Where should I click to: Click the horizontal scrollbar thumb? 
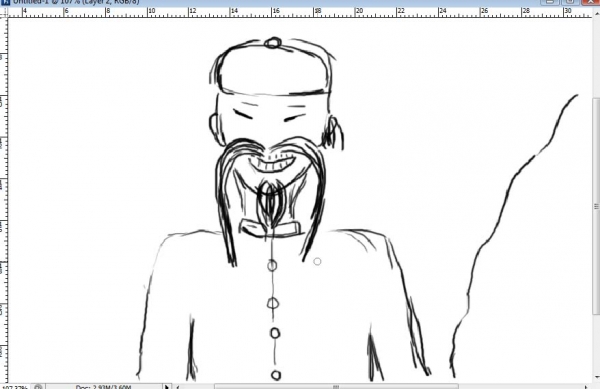click(336, 387)
